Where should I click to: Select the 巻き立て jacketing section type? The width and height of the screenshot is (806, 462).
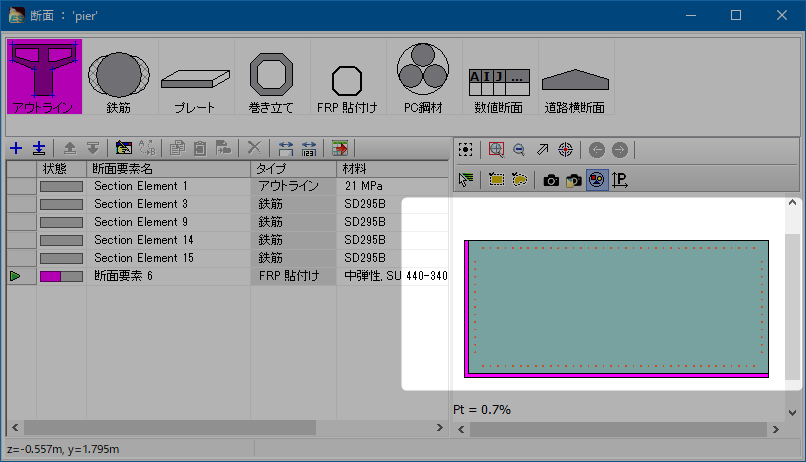coord(271,77)
